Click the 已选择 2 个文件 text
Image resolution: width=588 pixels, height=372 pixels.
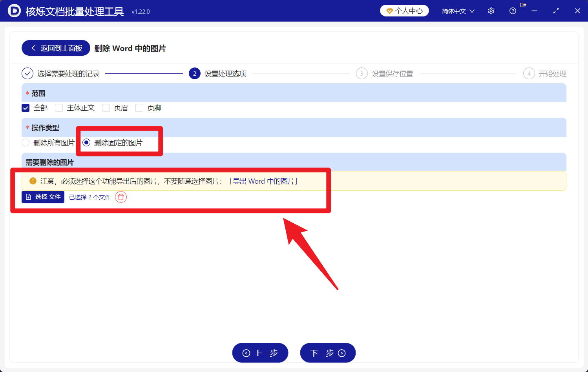(89, 197)
